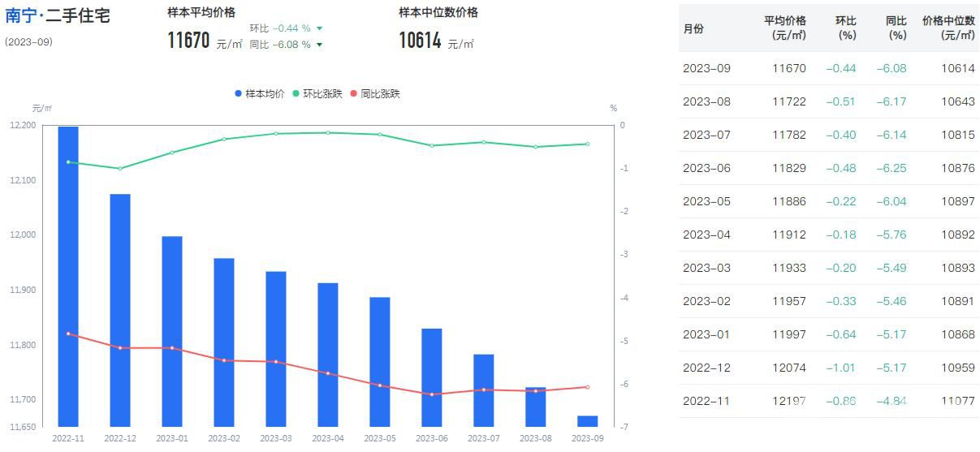The width and height of the screenshot is (980, 452).
Task: Click red line point at 2023-06
Action: (x=432, y=394)
